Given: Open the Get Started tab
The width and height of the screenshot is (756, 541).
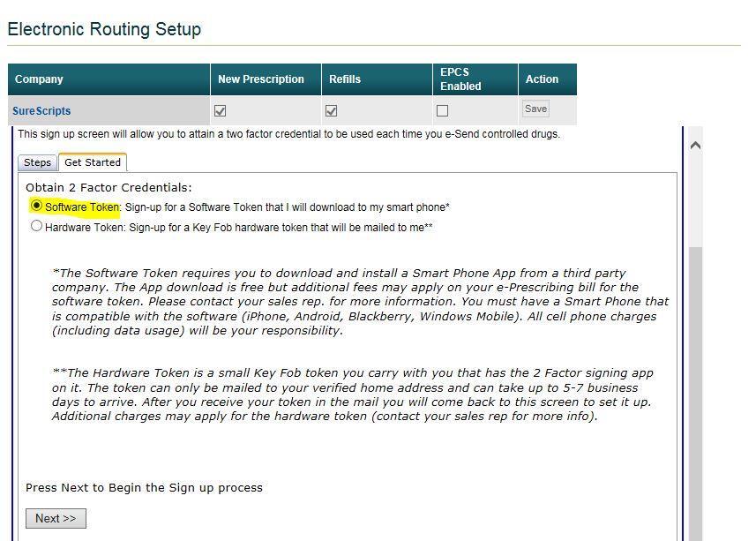Looking at the screenshot, I should [93, 162].
